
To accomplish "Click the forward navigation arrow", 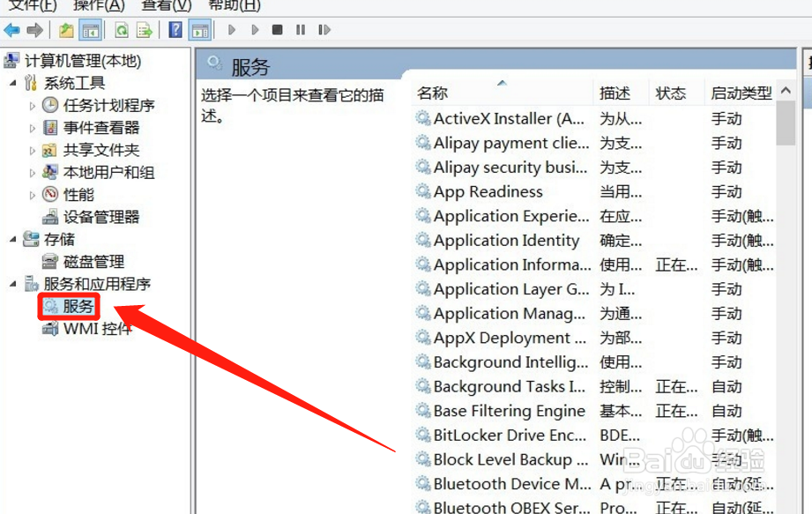I will click(34, 29).
